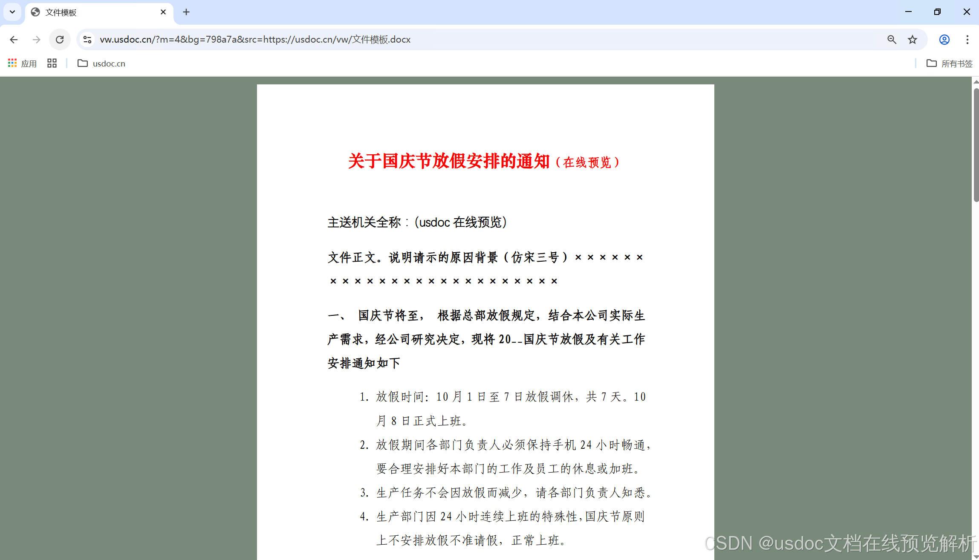Open site settings via the tune icon
Viewport: 979px width, 560px height.
click(87, 39)
